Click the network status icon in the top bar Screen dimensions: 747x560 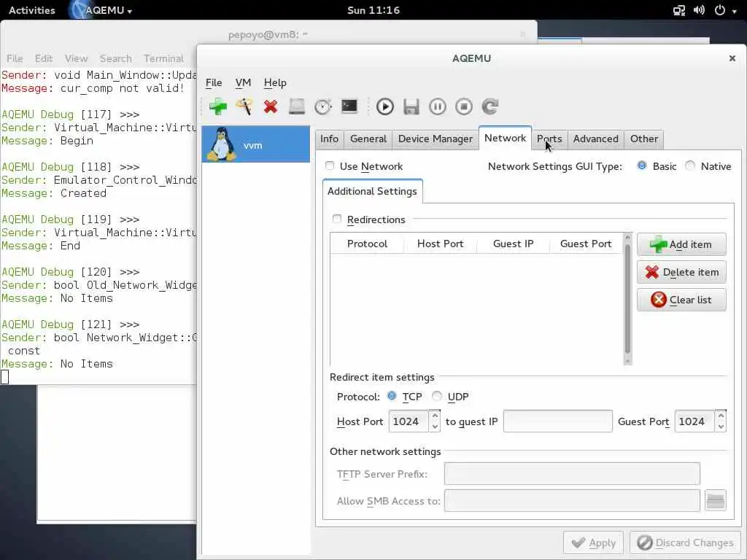pyautogui.click(x=679, y=10)
